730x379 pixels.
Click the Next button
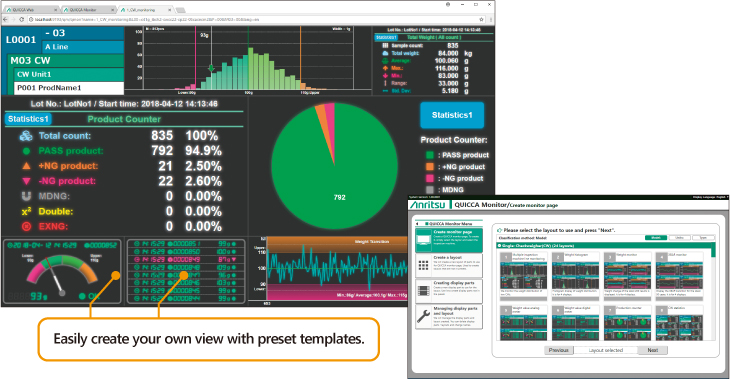pos(653,350)
